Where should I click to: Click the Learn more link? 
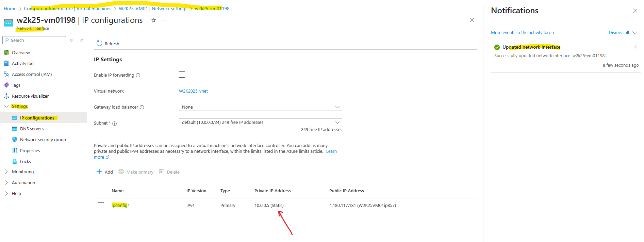click(x=331, y=151)
